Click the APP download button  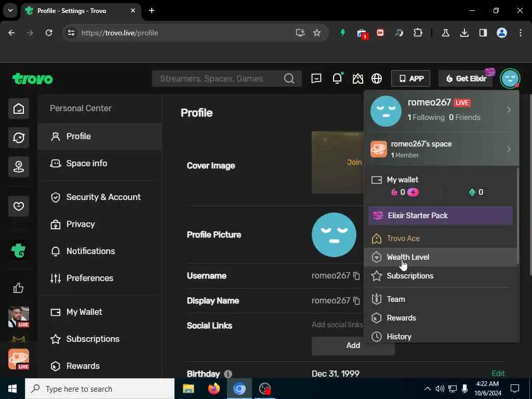pos(410,79)
